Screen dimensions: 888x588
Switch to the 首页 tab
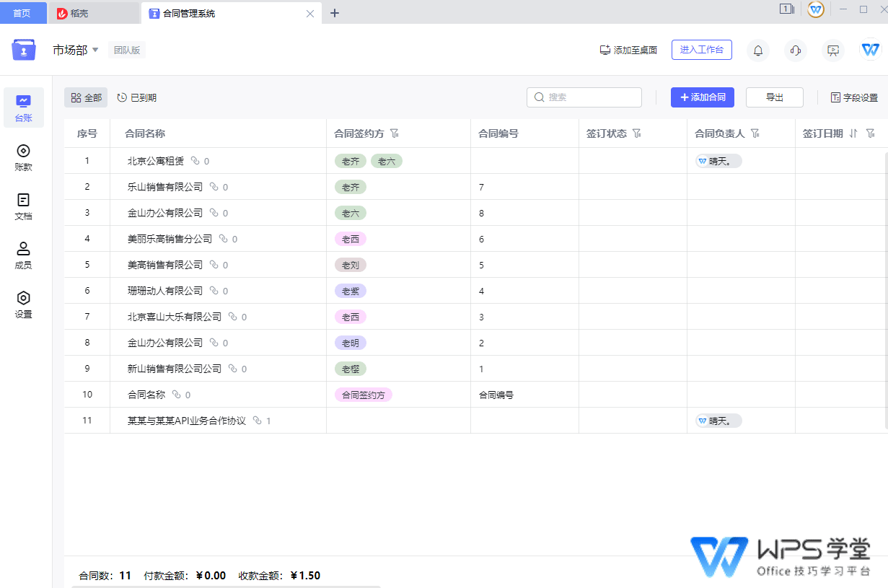pos(22,13)
